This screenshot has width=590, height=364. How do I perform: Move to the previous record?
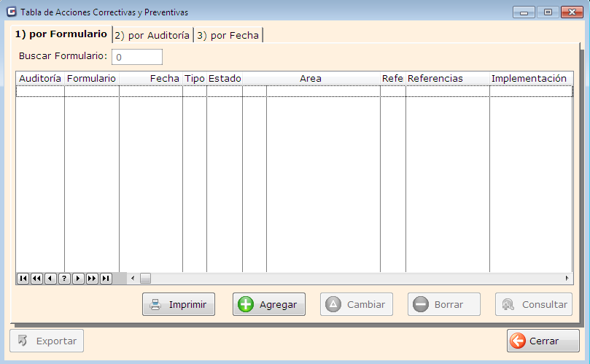(x=50, y=278)
